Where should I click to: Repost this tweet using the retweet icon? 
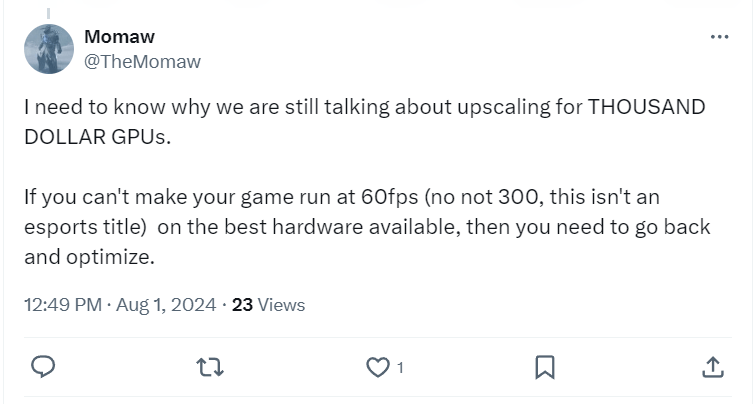coord(210,367)
